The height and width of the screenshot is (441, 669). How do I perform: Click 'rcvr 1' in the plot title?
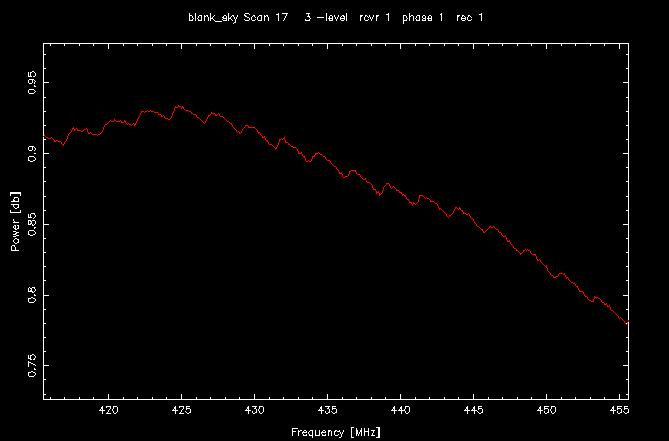374,17
